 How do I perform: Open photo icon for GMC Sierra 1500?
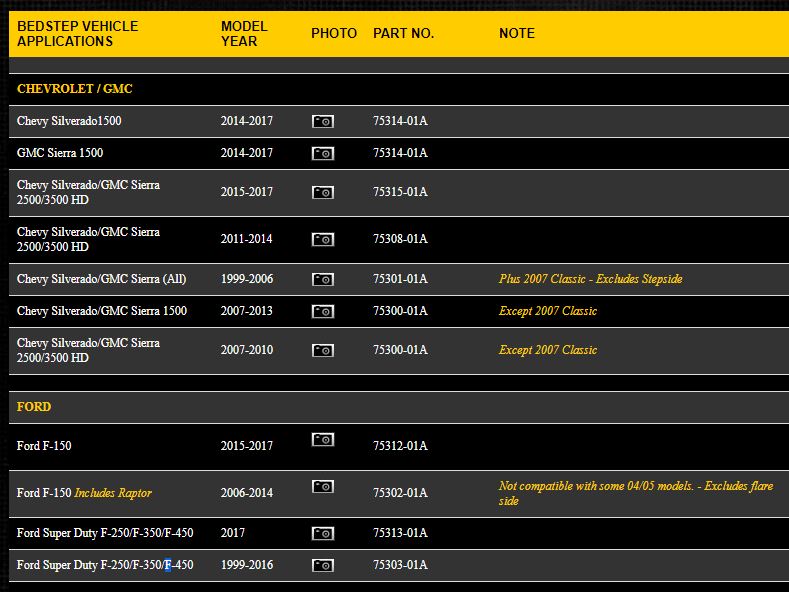(322, 153)
